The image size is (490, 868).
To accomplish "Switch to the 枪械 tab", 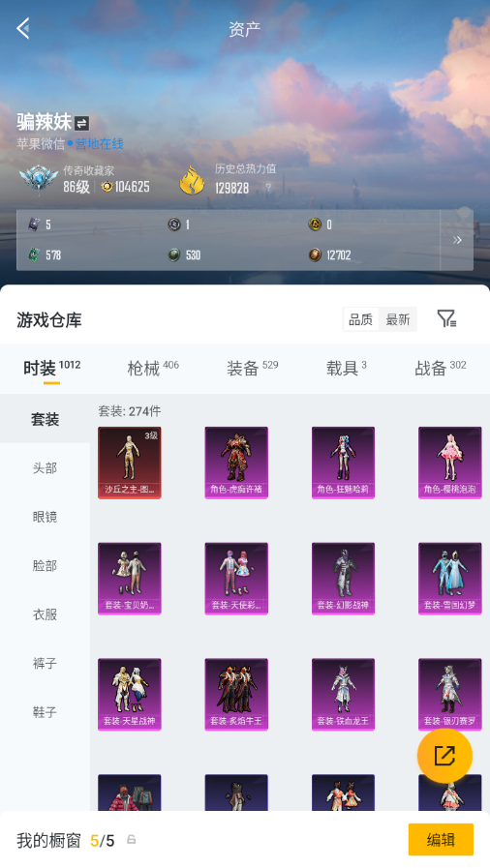I will [153, 368].
